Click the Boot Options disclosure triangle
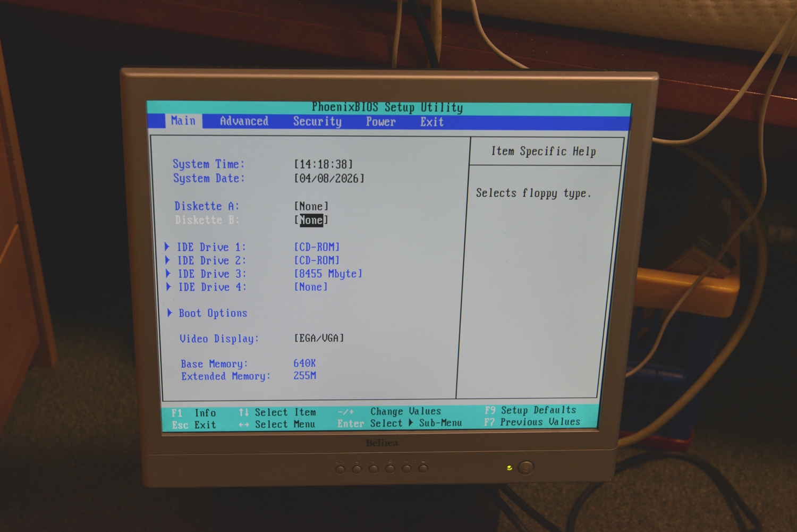Viewport: 797px width, 532px height. (170, 313)
